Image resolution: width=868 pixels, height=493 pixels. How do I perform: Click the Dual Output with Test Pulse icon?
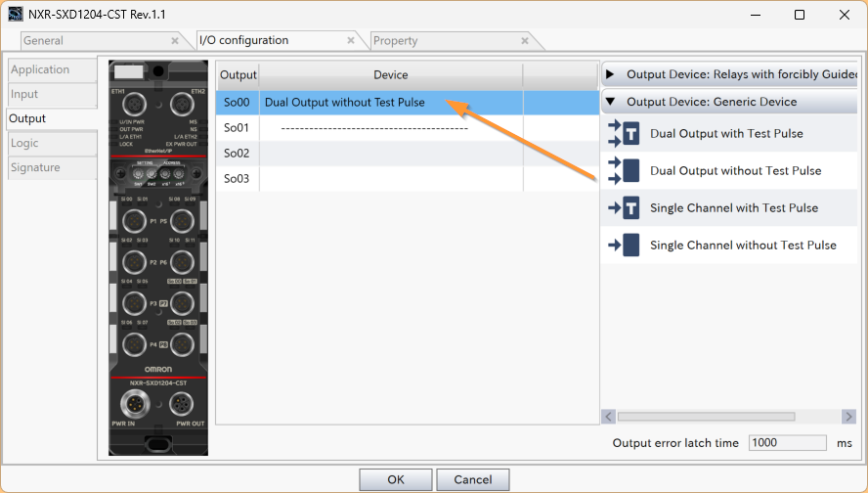tap(624, 133)
